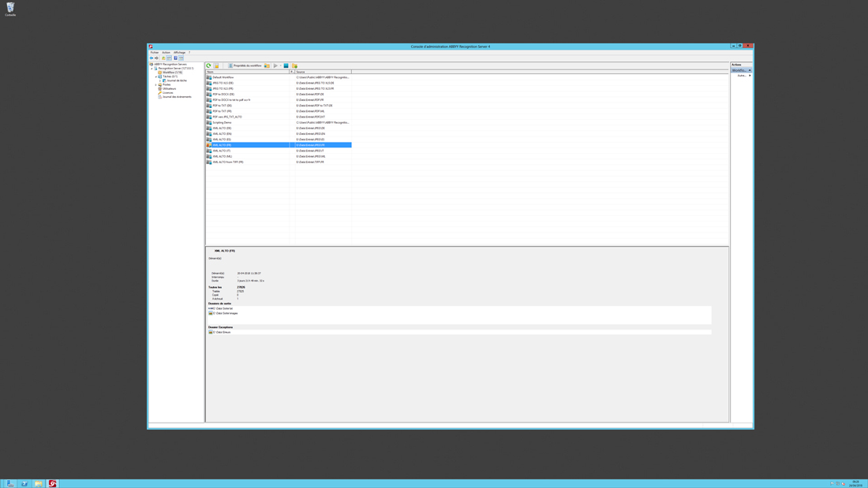
Task: Open PowerShell from the taskbar
Action: point(24,483)
